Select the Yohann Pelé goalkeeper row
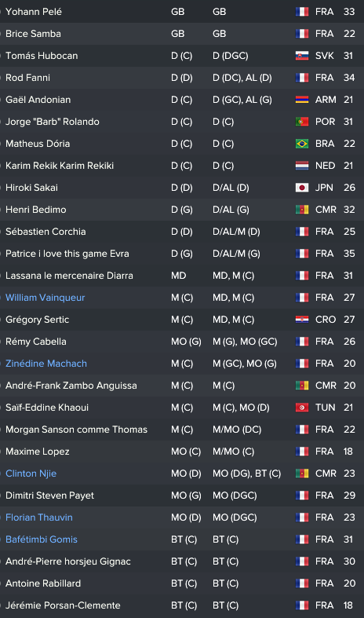364x618 pixels. [x=182, y=12]
